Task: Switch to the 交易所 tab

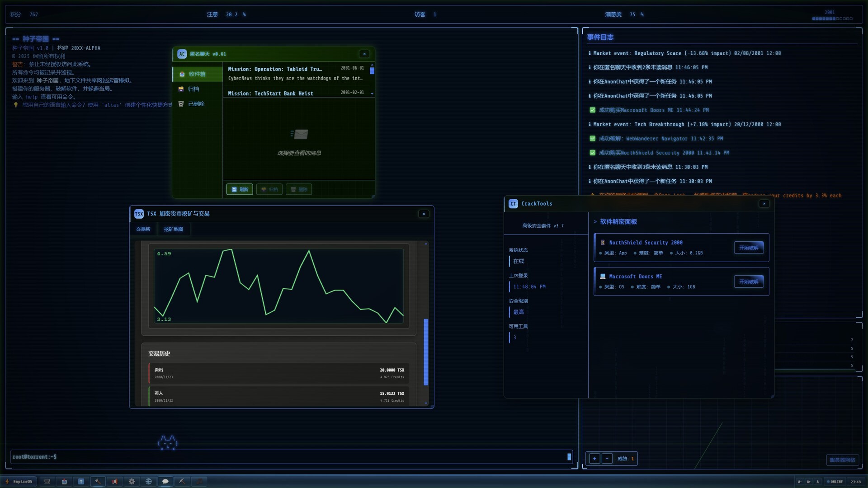Action: click(143, 229)
